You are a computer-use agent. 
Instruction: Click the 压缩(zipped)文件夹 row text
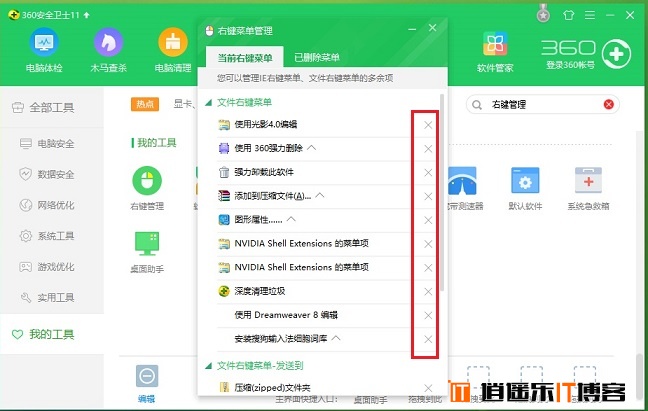272,387
